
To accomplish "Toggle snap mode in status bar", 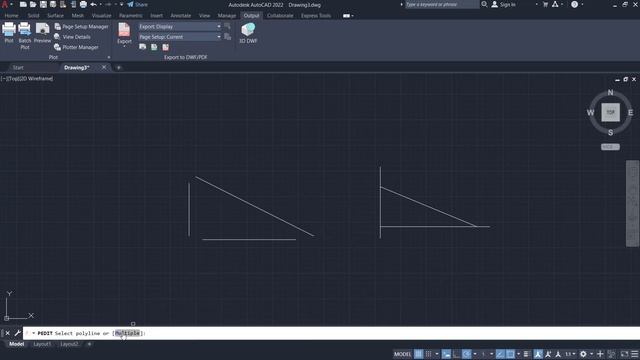I will point(428,354).
